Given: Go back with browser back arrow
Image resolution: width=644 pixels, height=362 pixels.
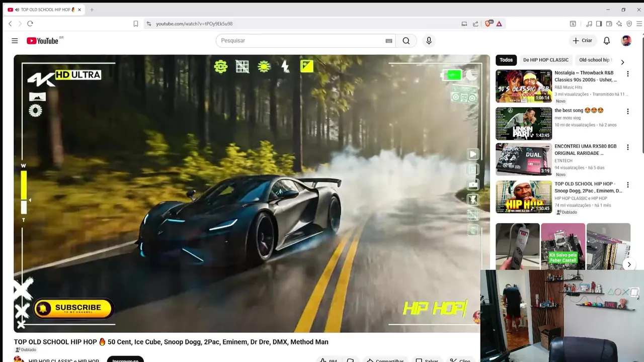Looking at the screenshot, I should (10, 24).
